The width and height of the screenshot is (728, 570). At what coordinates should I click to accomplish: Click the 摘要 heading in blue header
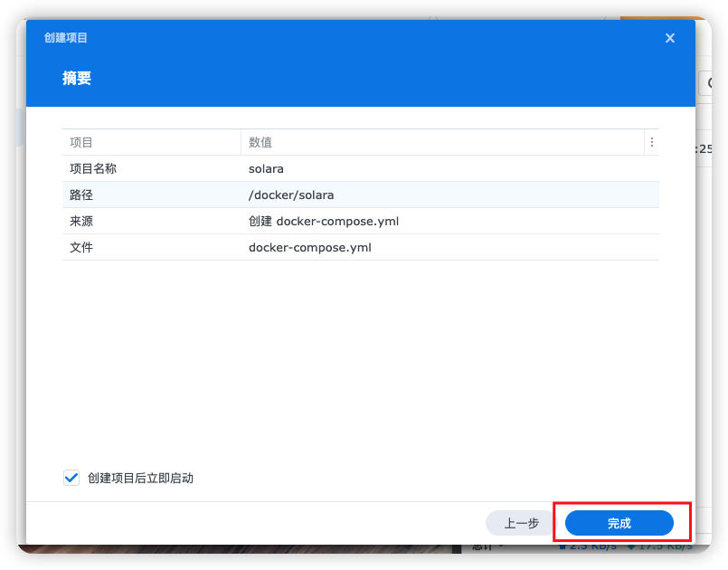tap(77, 79)
